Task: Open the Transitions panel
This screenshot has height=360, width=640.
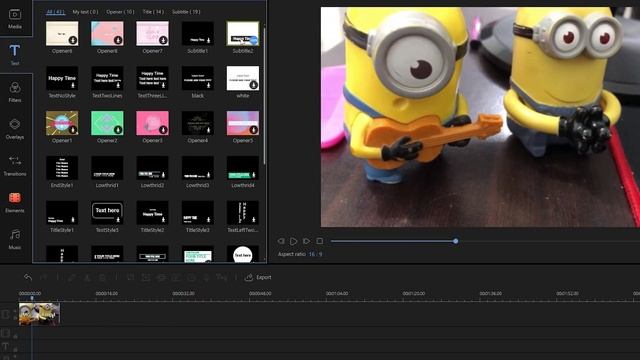Action: (15, 165)
